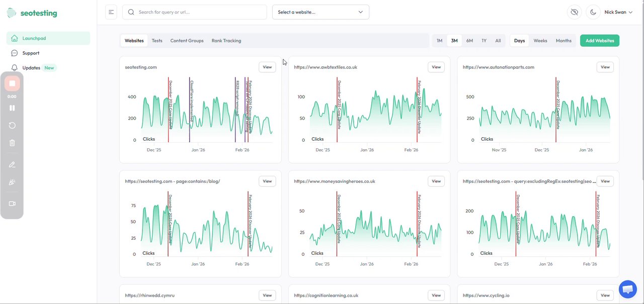Image resolution: width=644 pixels, height=304 pixels.
Task: Select the All date range
Action: (498, 41)
